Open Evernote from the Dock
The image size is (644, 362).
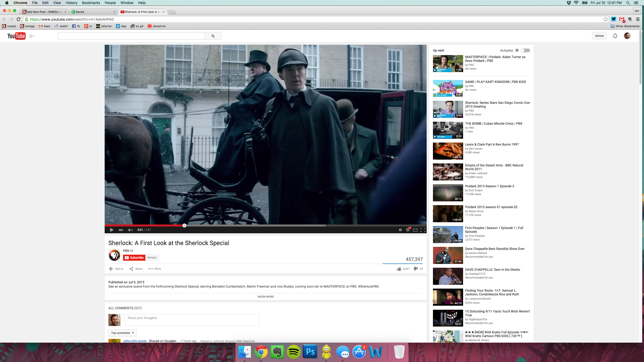277,352
